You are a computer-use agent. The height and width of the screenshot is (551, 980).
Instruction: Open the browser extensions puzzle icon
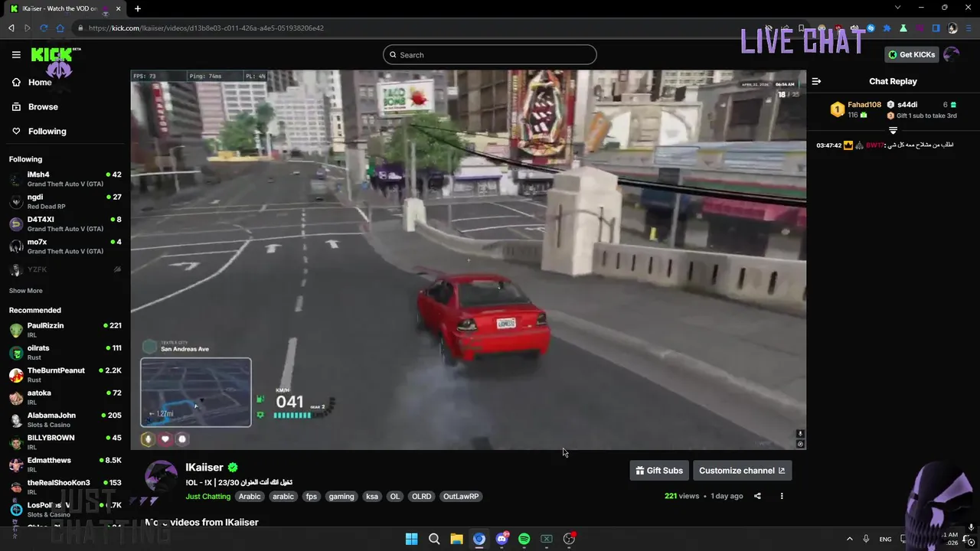pyautogui.click(x=887, y=28)
